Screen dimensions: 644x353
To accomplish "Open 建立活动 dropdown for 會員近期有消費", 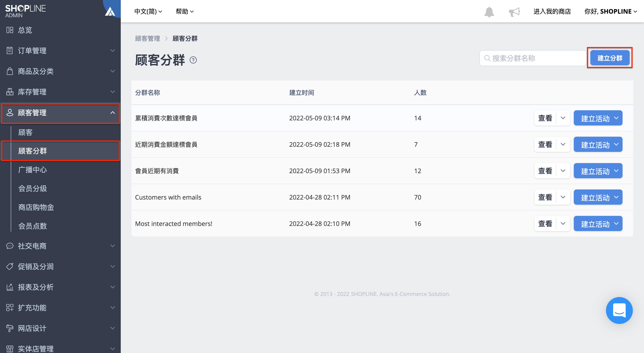I will coord(616,171).
